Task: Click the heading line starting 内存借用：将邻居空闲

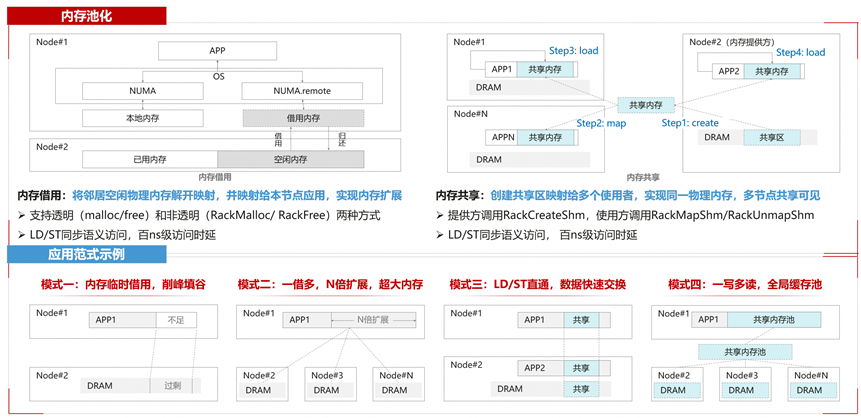Action: click(210, 196)
